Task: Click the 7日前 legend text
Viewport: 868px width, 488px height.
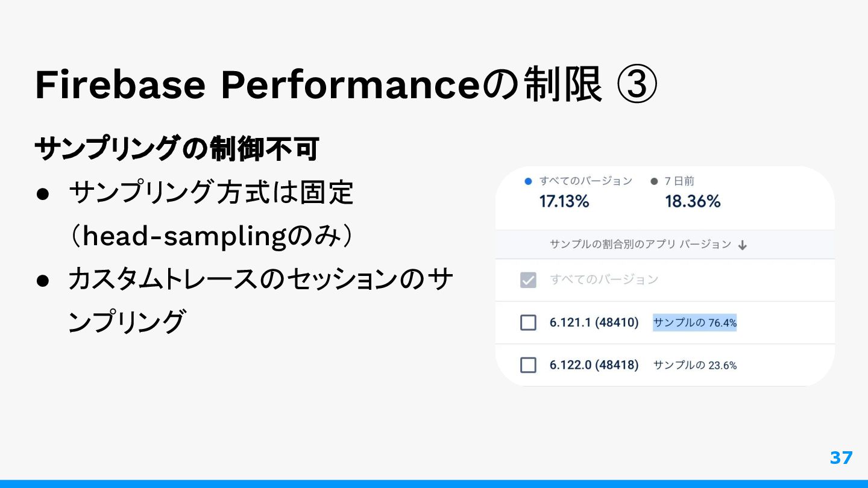Action: click(680, 181)
